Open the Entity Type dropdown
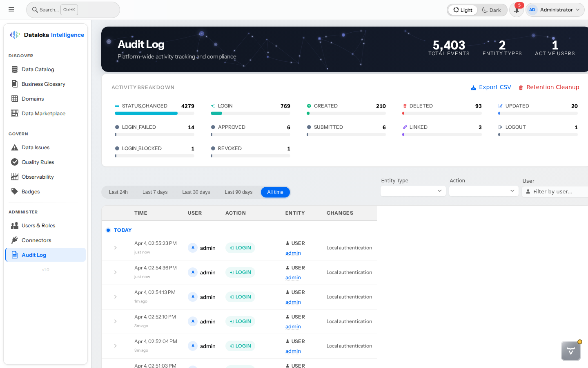The image size is (588, 368). coord(413,191)
